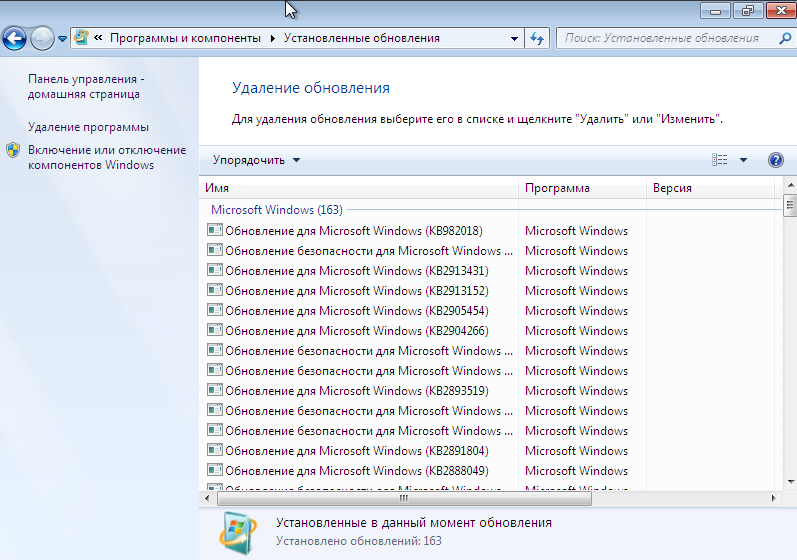This screenshot has height=560, width=797.
Task: Click icon of update KB2913152
Action: [215, 290]
